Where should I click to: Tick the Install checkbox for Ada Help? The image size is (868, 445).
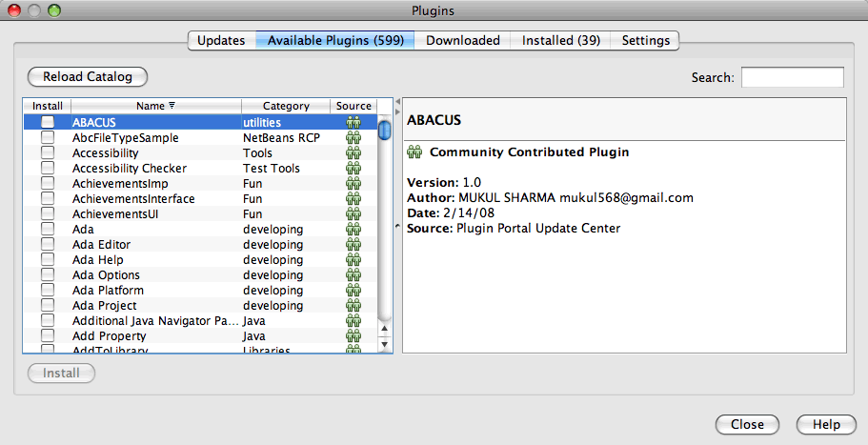(47, 260)
